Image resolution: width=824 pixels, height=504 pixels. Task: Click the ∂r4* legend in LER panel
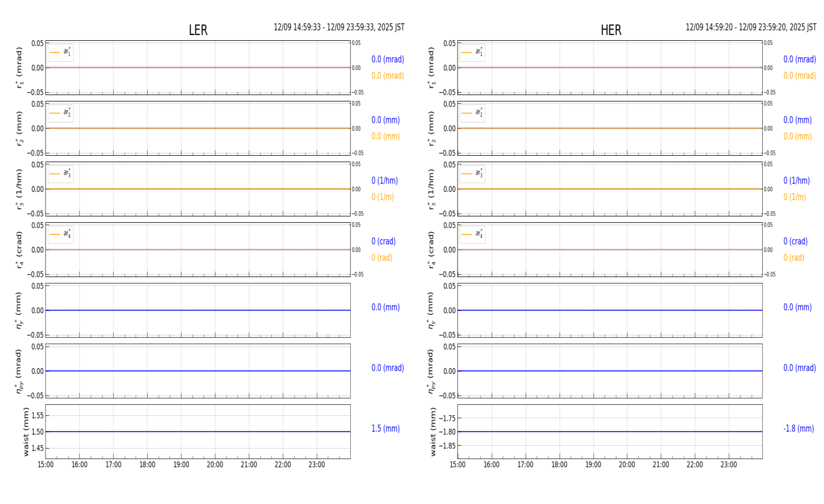point(61,235)
